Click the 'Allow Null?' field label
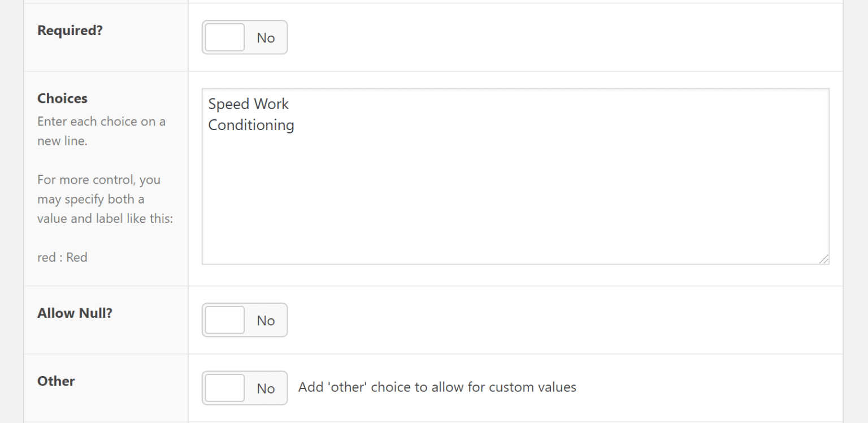Screen dimensions: 868x423 75,313
